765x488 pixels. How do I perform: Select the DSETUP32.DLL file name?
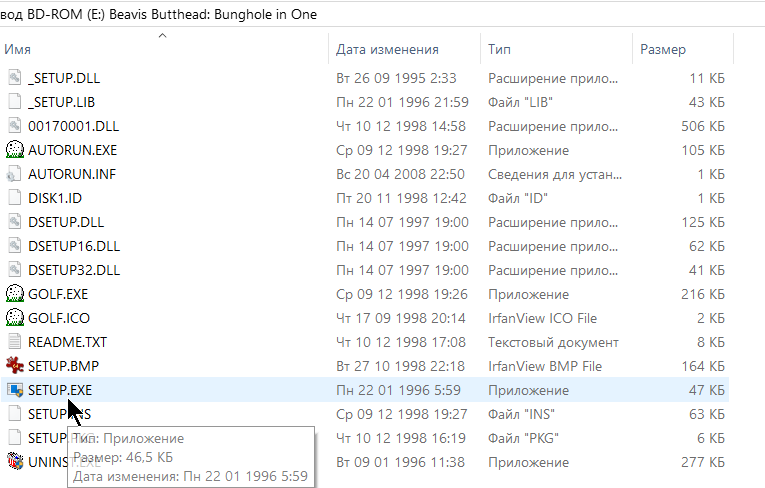coord(74,270)
